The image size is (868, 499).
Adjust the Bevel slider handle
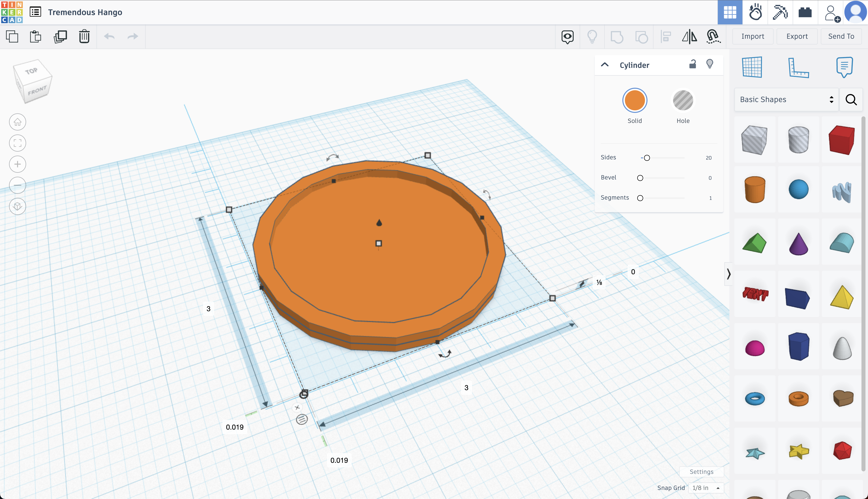click(x=640, y=178)
